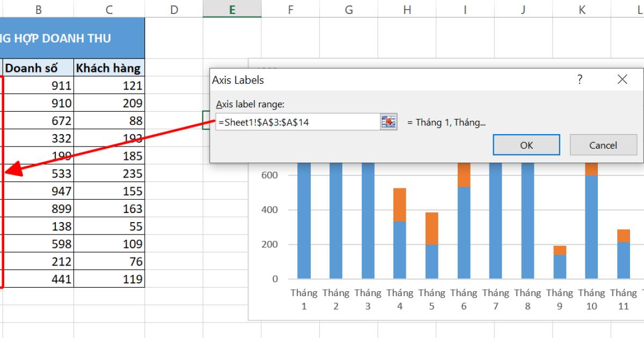The width and height of the screenshot is (644, 338).
Task: Click the Help question mark icon
Action: (x=579, y=79)
